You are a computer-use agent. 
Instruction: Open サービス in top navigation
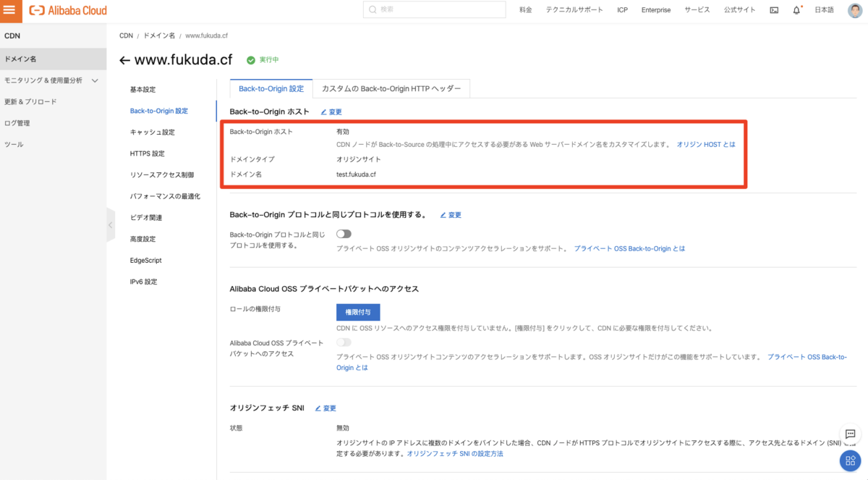[697, 10]
